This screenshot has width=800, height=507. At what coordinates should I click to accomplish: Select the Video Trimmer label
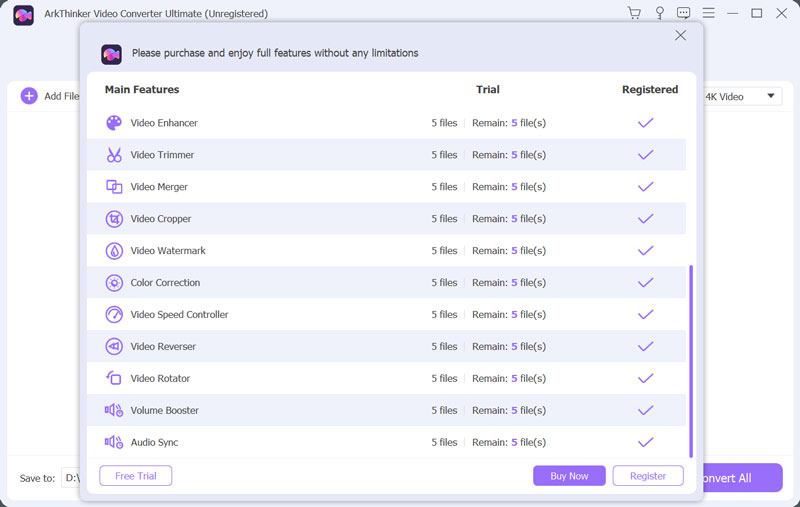click(x=162, y=155)
